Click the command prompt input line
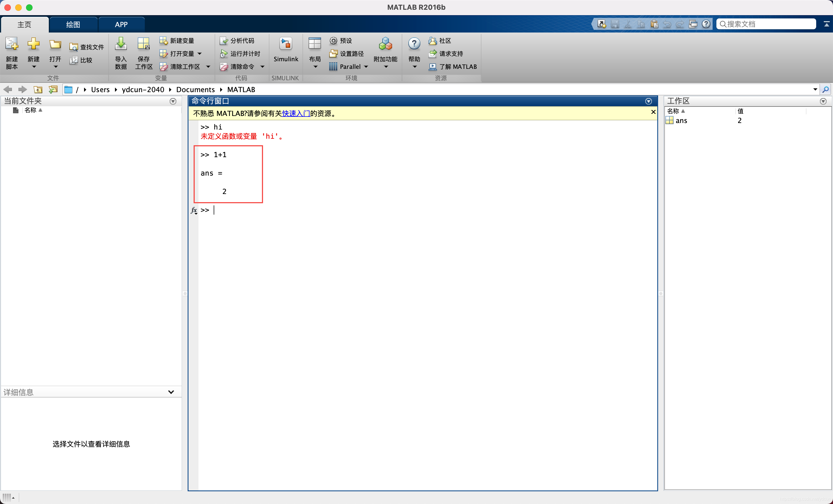Viewport: 833px width, 504px height. [x=428, y=210]
